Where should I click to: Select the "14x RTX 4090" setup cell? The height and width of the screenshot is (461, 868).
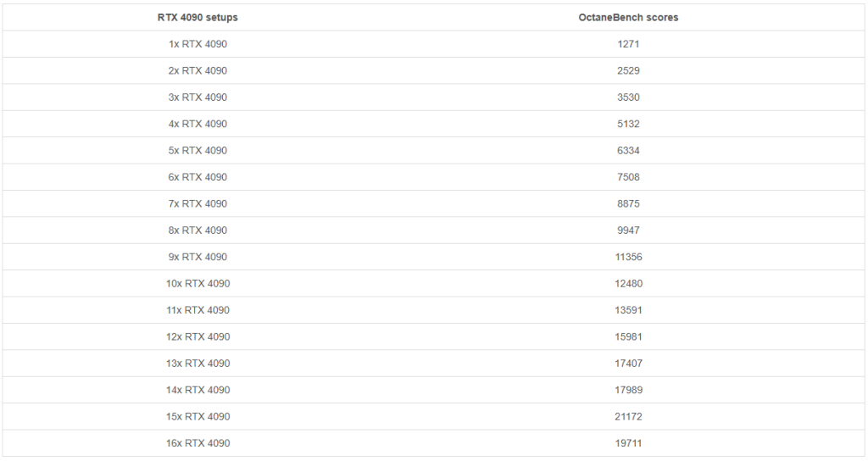click(198, 390)
